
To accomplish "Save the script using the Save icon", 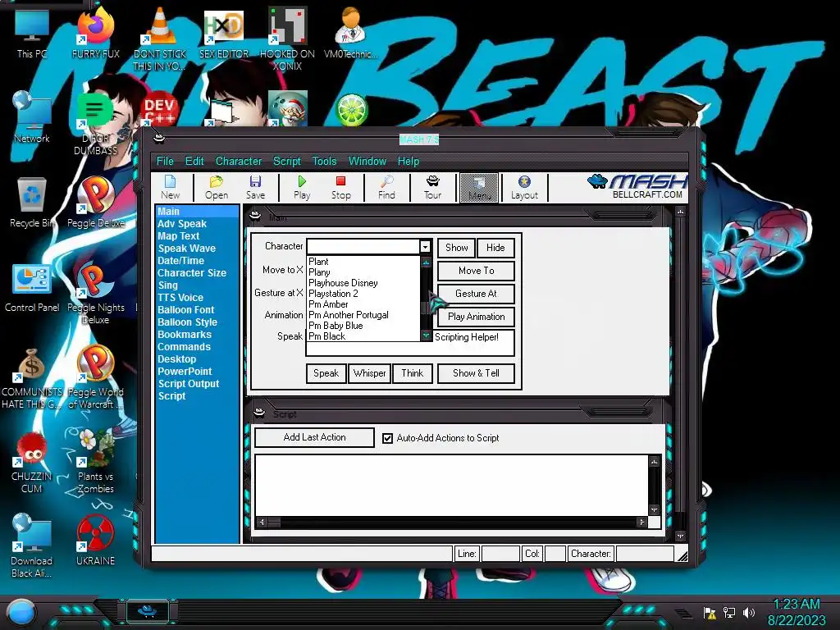I will (x=256, y=188).
